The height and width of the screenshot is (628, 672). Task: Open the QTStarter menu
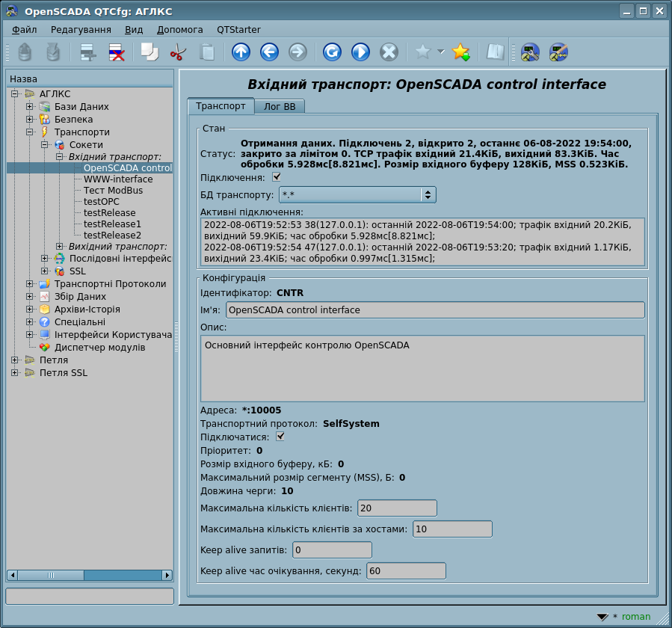pos(238,30)
